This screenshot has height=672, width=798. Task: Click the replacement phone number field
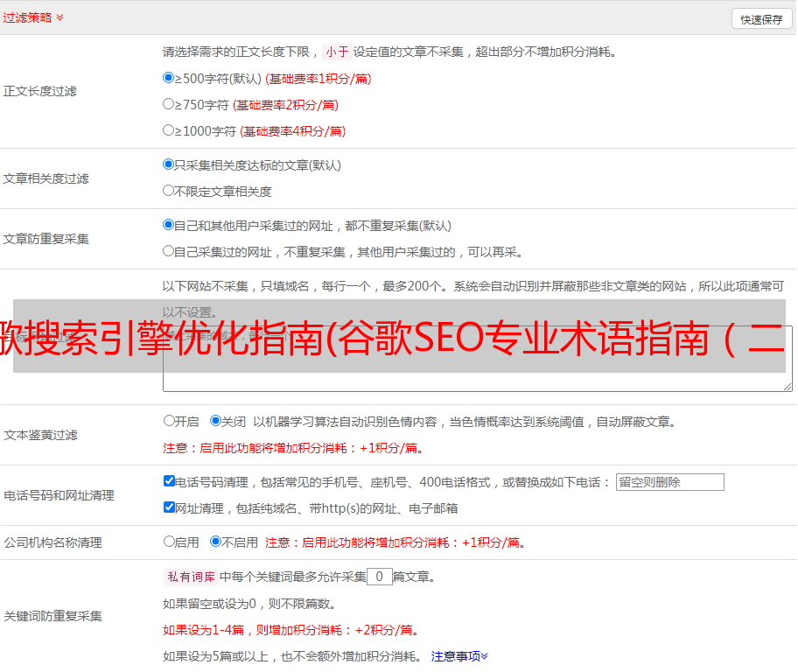[669, 482]
